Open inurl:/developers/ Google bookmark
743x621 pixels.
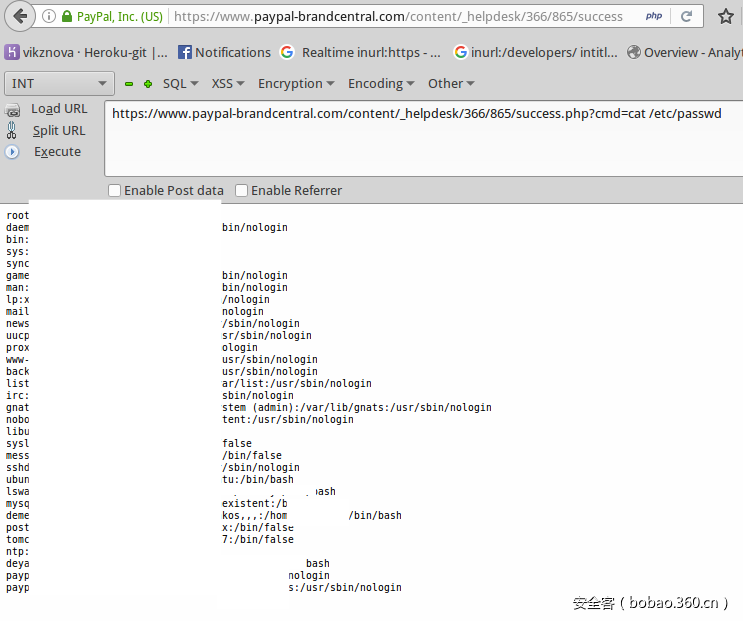[536, 52]
